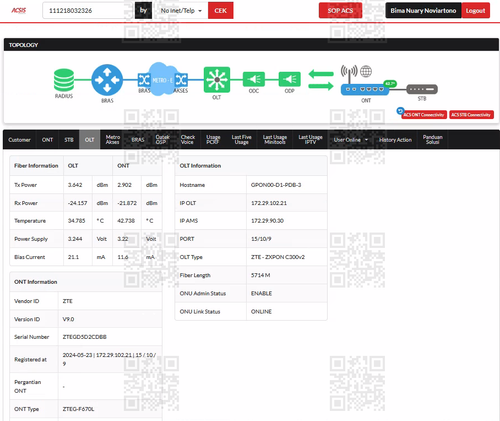500x421 pixels.
Task: Click the CEK search button
Action: pyautogui.click(x=220, y=11)
